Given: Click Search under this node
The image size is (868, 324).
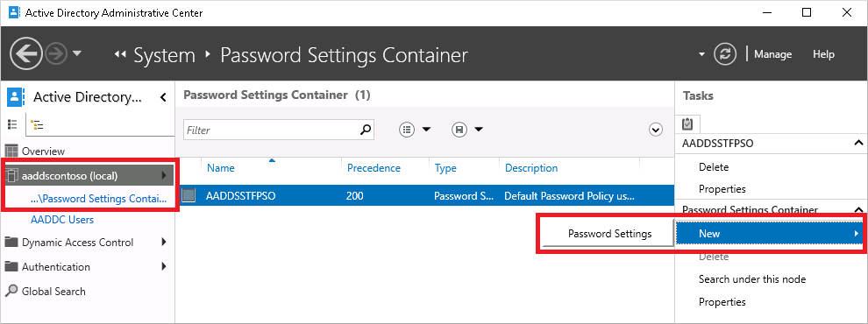Looking at the screenshot, I should (x=752, y=279).
